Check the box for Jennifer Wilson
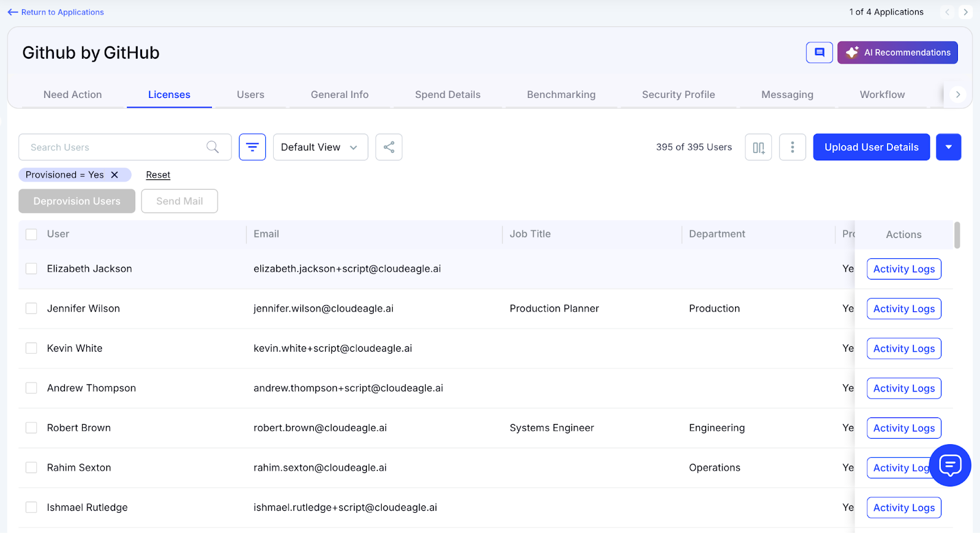The width and height of the screenshot is (980, 533). (31, 308)
